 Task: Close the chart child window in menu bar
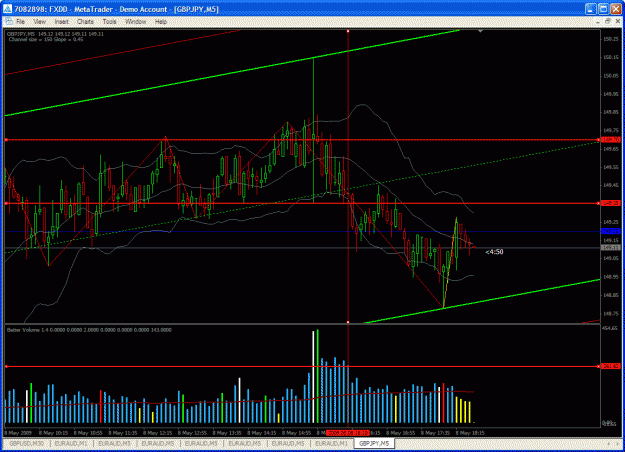(x=617, y=22)
